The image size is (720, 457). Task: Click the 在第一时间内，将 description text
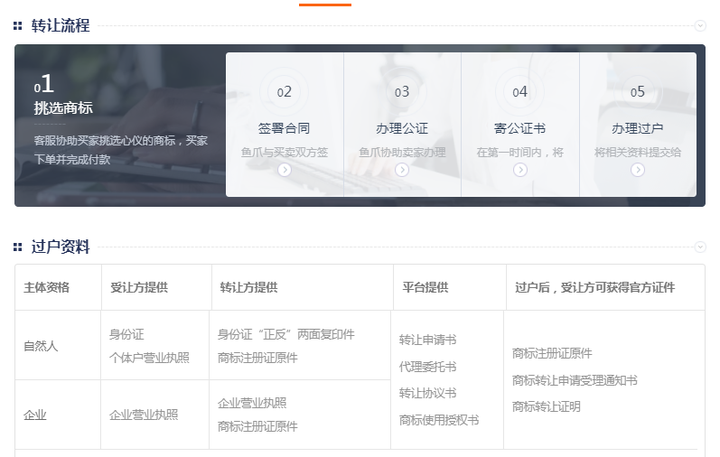pyautogui.click(x=520, y=152)
